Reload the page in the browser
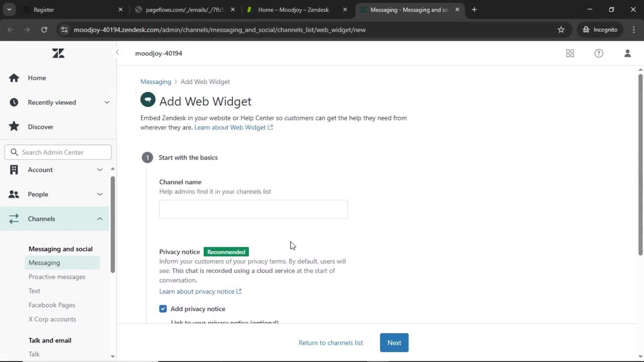 click(x=44, y=30)
